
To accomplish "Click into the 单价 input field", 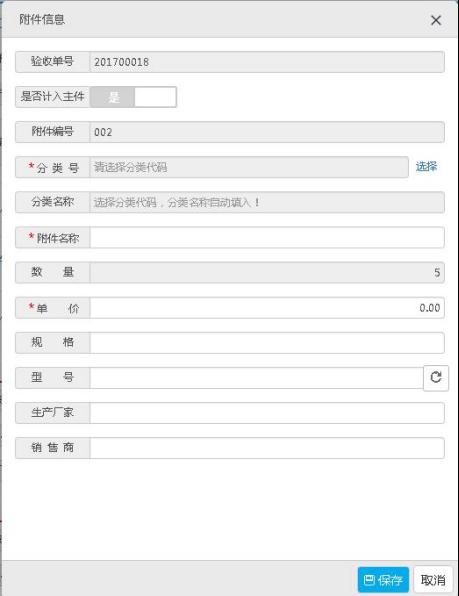I will (267, 308).
